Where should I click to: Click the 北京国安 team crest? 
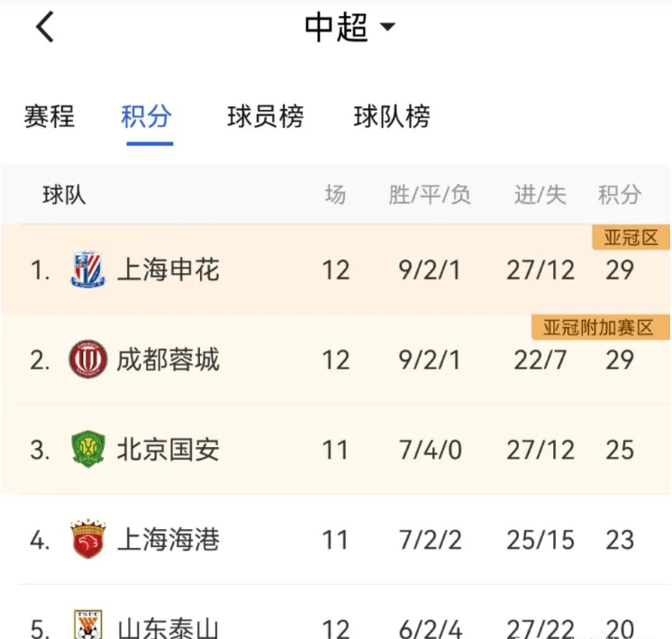[88, 449]
